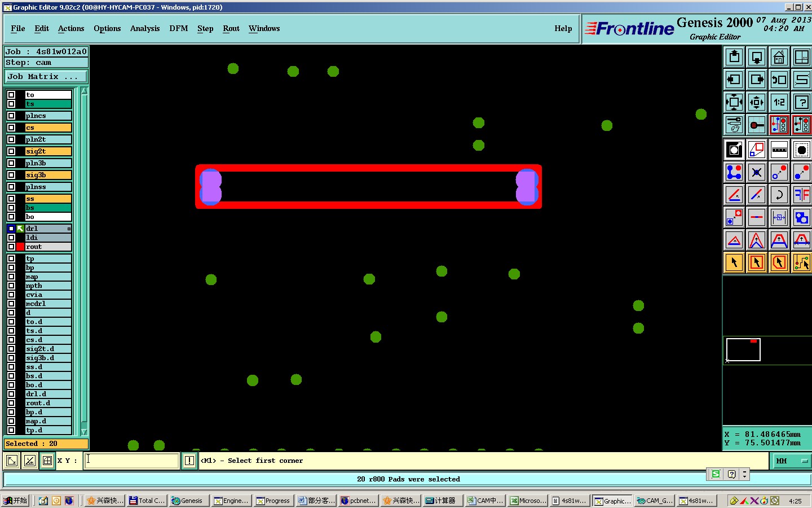Select the rout.d layer name
Image resolution: width=812 pixels, height=508 pixels.
(x=48, y=403)
